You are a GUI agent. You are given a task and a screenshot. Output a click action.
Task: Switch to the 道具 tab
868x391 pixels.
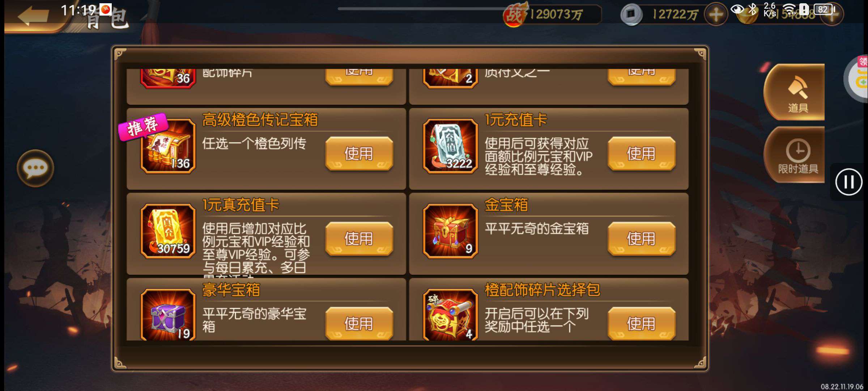[x=795, y=92]
